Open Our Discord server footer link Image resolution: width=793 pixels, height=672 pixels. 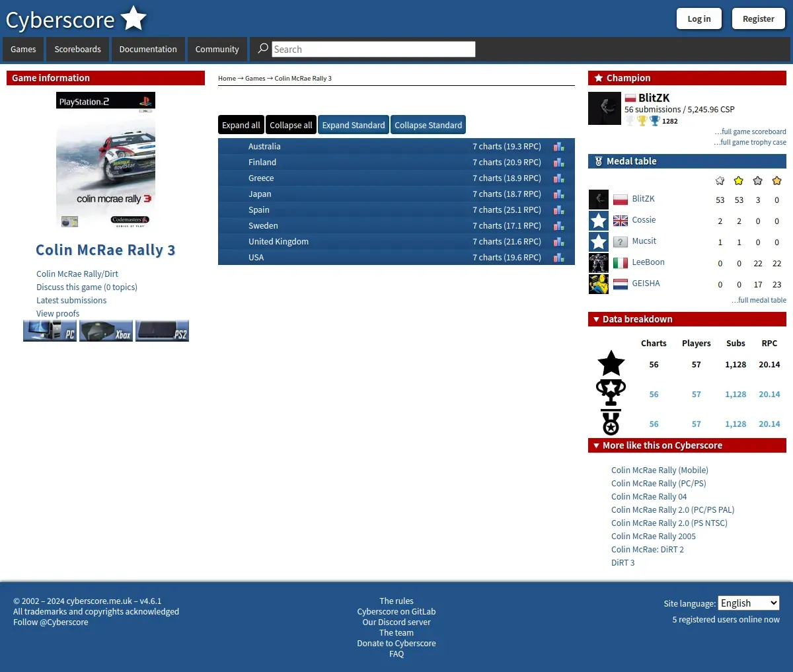click(397, 622)
